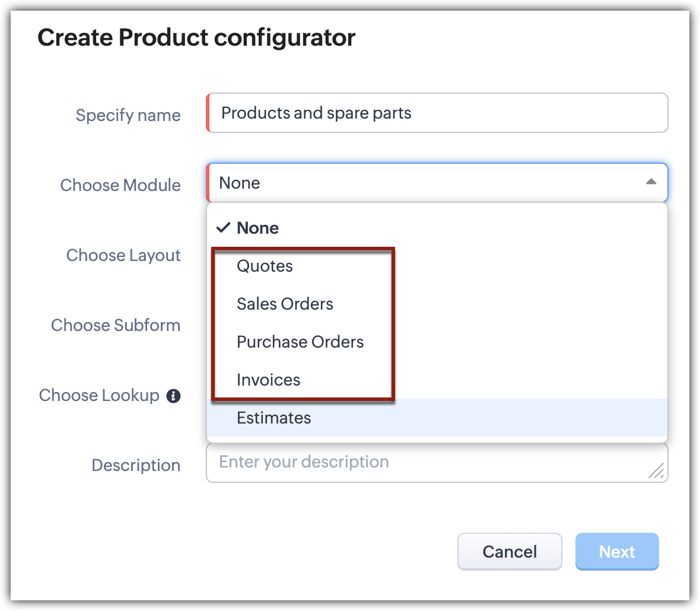This screenshot has width=700, height=611.
Task: Click the checkmark icon next to None
Action: coord(223,228)
